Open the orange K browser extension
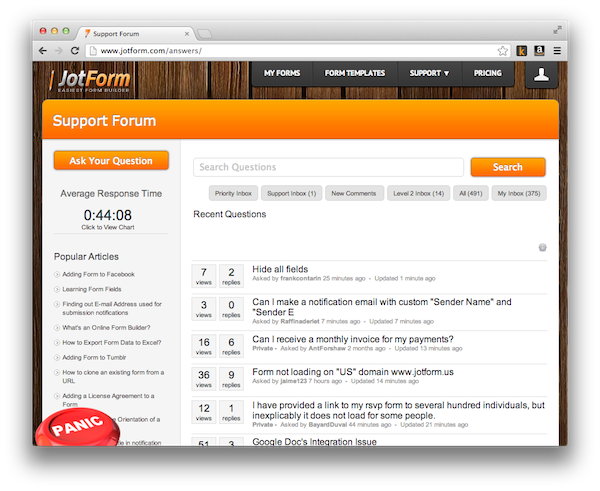This screenshot has width=600, height=491. pyautogui.click(x=521, y=51)
